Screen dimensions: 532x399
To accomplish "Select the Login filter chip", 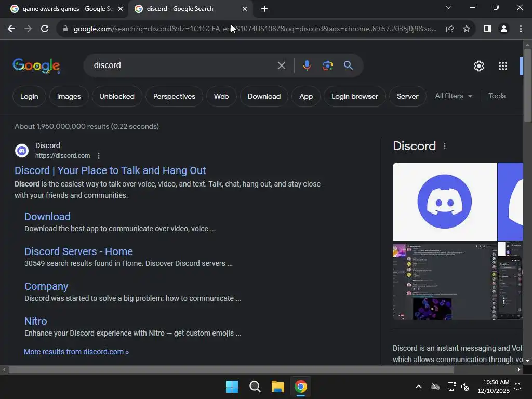I will click(x=29, y=96).
